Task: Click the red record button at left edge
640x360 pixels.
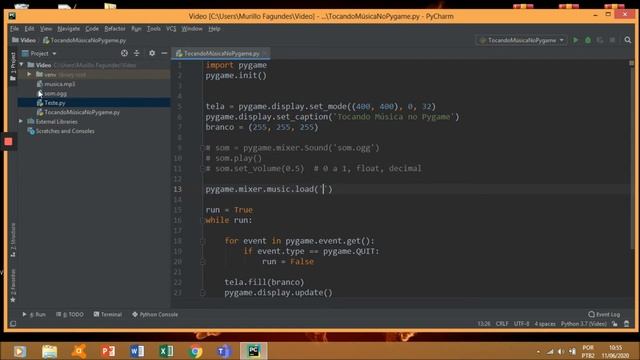Action: 8,142
